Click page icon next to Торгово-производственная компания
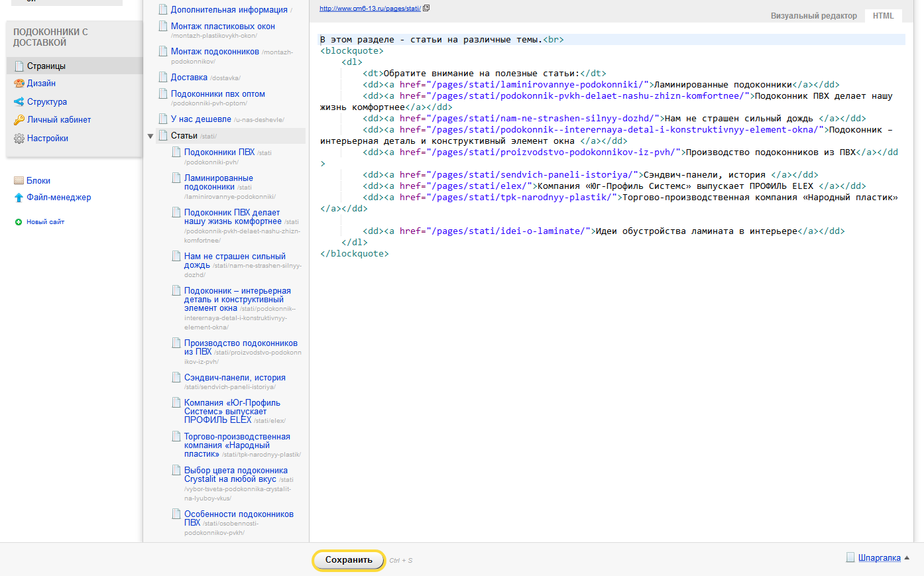The width and height of the screenshot is (924, 576). 176,436
